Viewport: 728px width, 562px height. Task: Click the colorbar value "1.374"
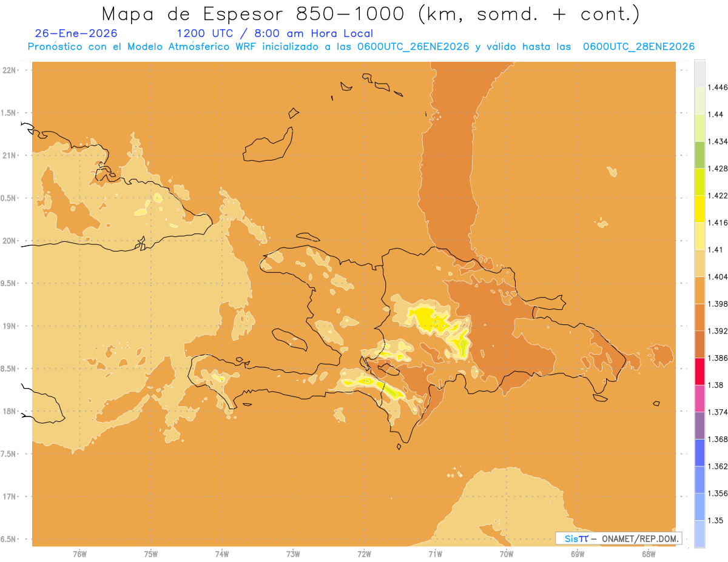[x=719, y=412]
